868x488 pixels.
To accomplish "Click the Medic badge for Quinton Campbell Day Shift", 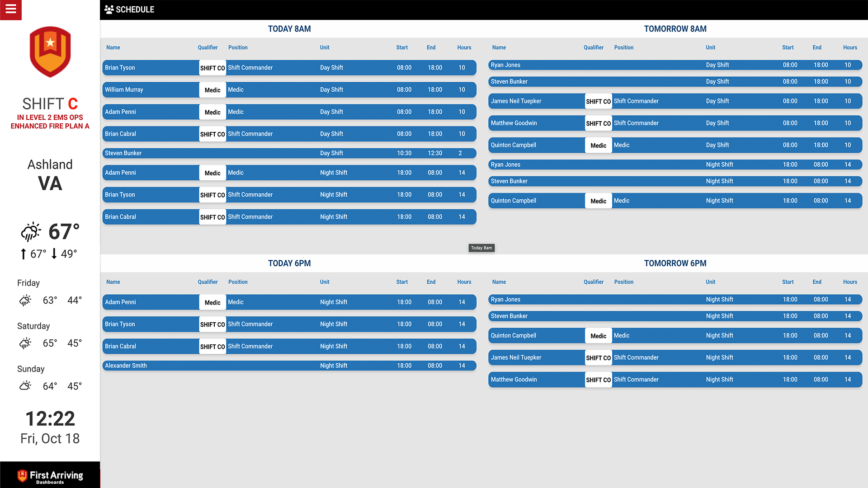I will pyautogui.click(x=598, y=145).
